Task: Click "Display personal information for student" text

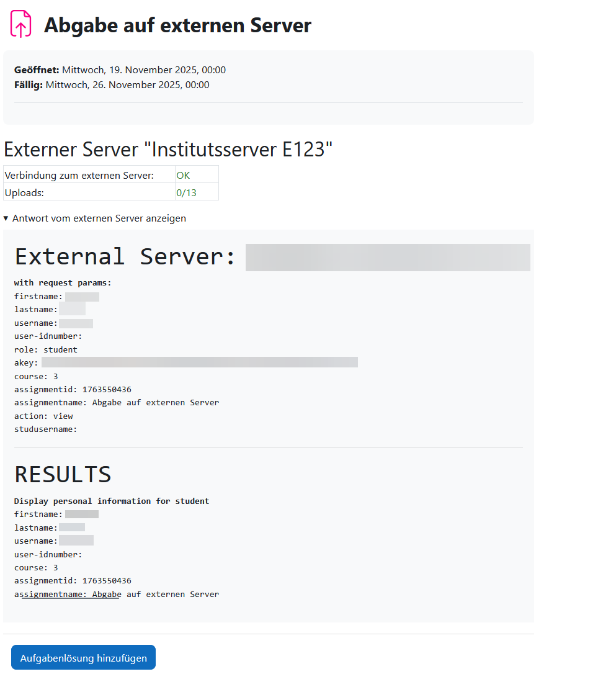Action: click(x=112, y=501)
